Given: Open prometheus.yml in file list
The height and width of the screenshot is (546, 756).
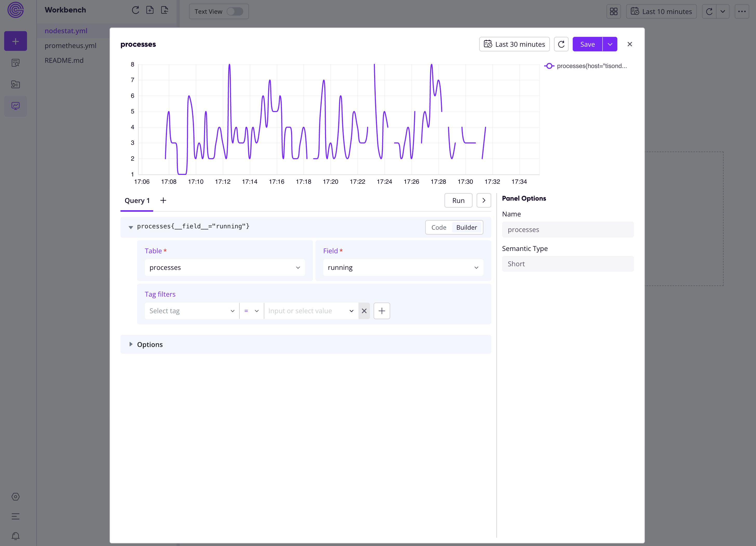Looking at the screenshot, I should [70, 46].
